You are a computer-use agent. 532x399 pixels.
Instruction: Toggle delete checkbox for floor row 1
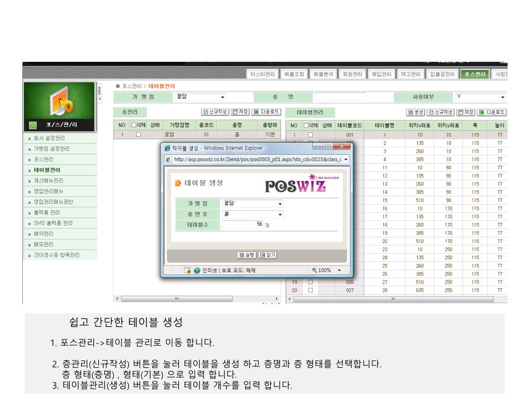138,135
